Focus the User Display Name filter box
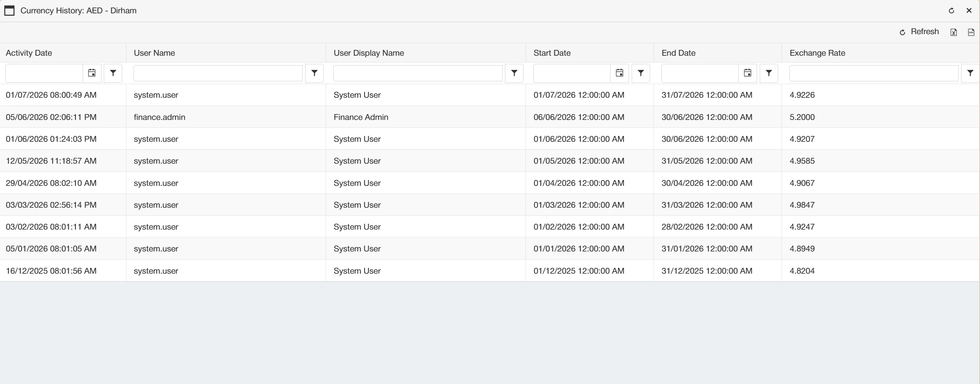This screenshot has width=980, height=384. [x=418, y=73]
